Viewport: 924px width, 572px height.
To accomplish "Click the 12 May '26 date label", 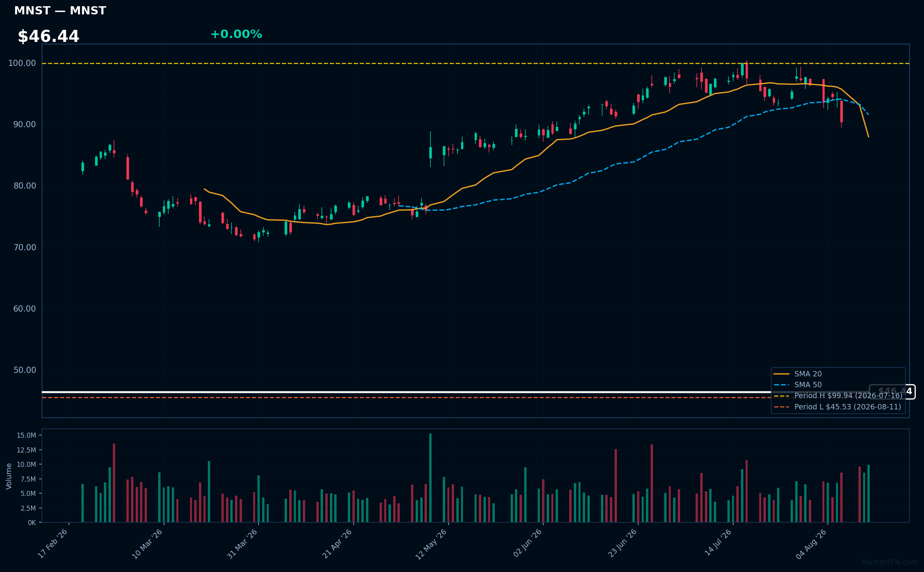I will (431, 544).
